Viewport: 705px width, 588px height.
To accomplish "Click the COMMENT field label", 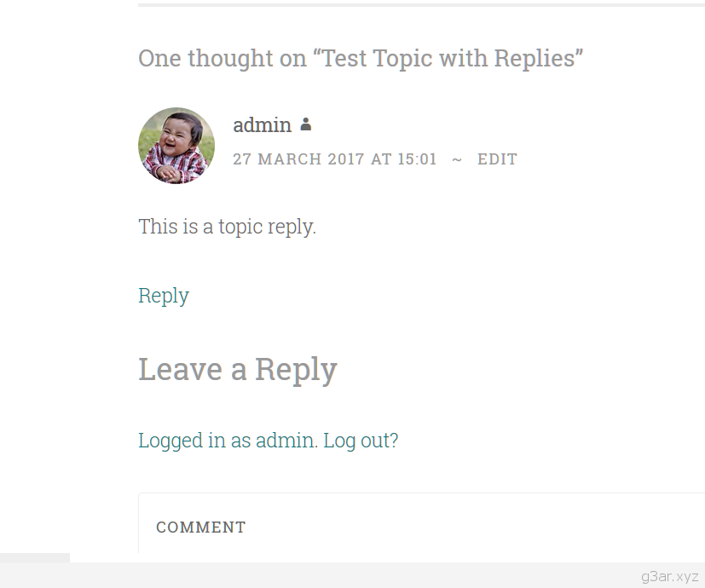I will tap(201, 527).
